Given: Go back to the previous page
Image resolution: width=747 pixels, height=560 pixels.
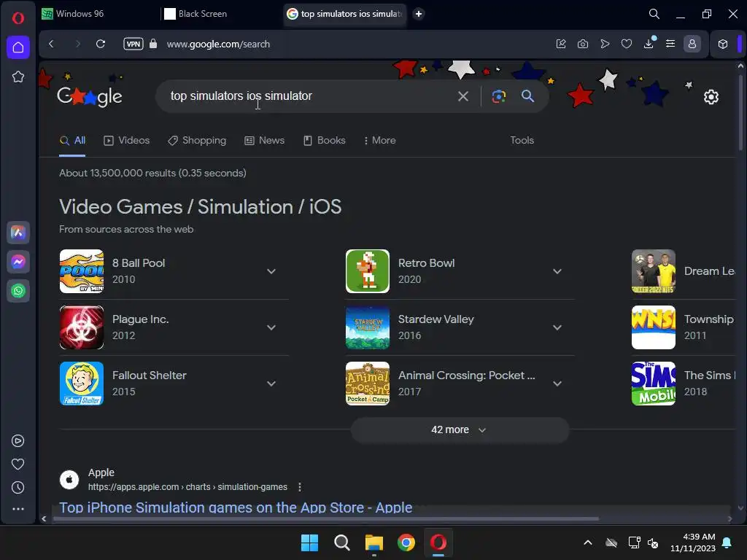Looking at the screenshot, I should point(52,44).
